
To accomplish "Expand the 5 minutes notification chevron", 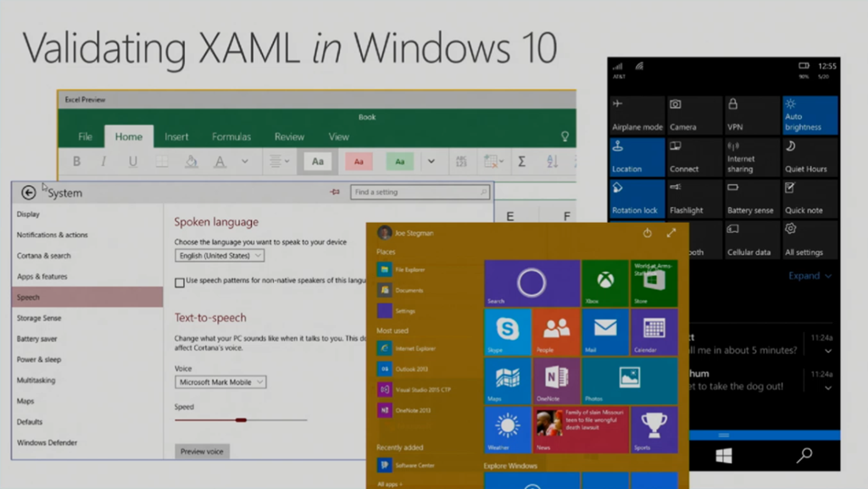I will (828, 351).
